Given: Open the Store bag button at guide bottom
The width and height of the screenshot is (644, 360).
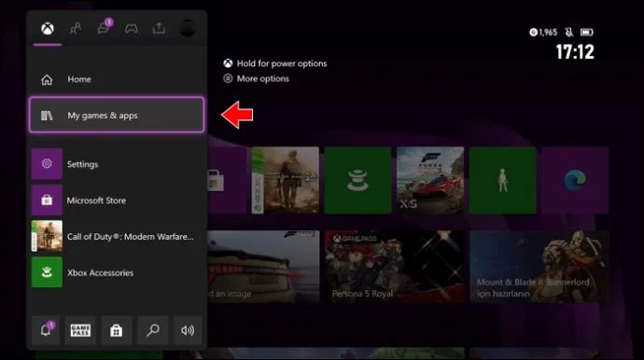Looking at the screenshot, I should click(x=117, y=330).
